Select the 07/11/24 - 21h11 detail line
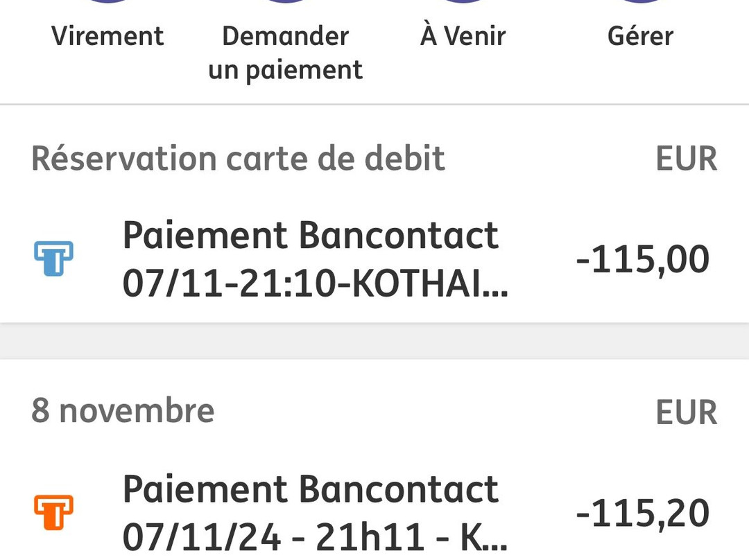The height and width of the screenshot is (560, 749). (x=316, y=537)
